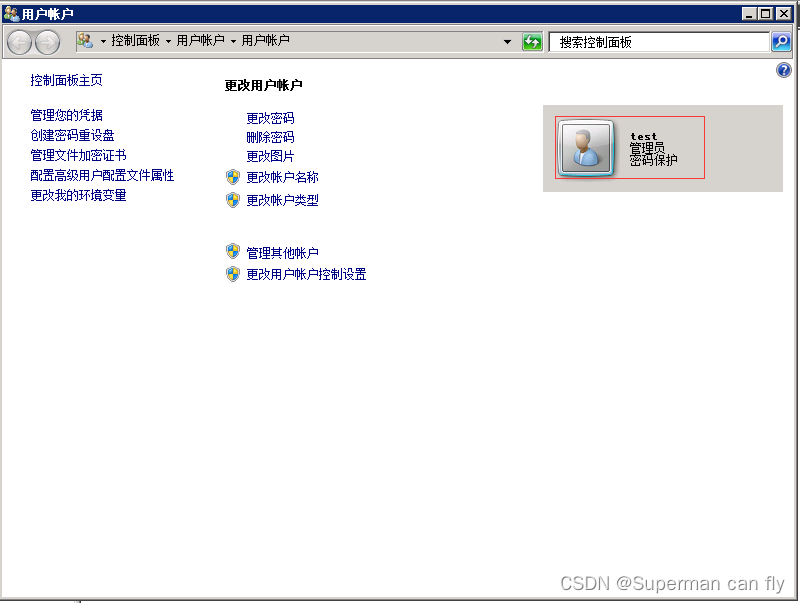Minimize the 用户帐户 window

click(748, 14)
